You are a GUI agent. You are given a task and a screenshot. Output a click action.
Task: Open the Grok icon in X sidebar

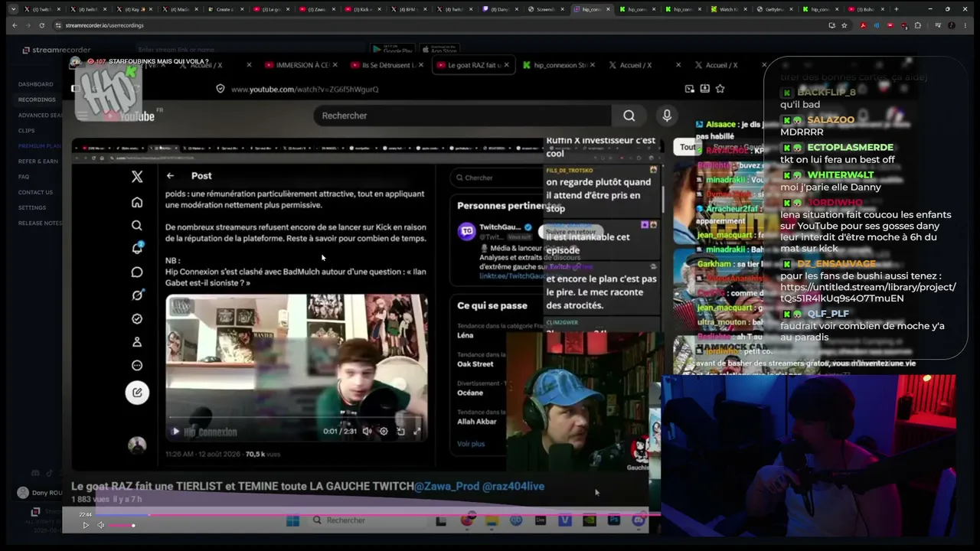tap(137, 295)
